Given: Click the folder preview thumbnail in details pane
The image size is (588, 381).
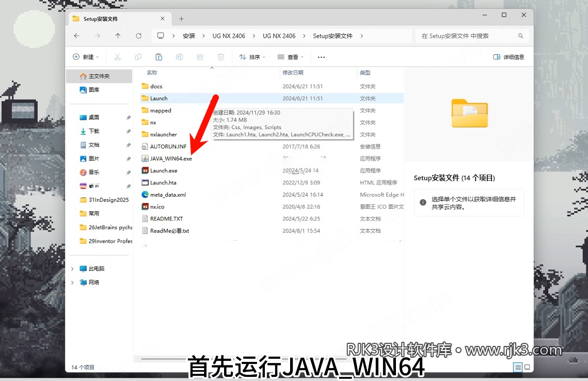Looking at the screenshot, I should coord(469,113).
